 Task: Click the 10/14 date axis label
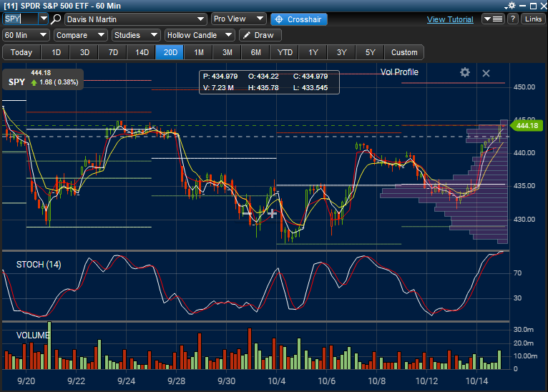tap(476, 381)
